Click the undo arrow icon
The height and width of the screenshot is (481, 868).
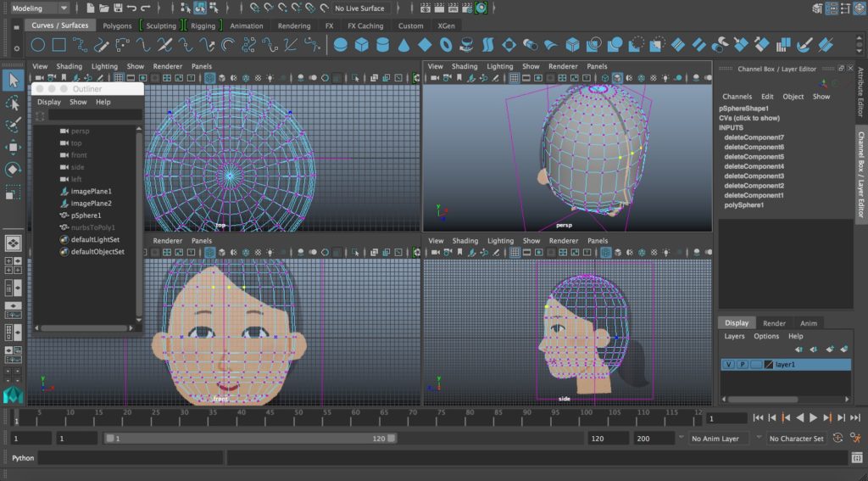[x=131, y=8]
